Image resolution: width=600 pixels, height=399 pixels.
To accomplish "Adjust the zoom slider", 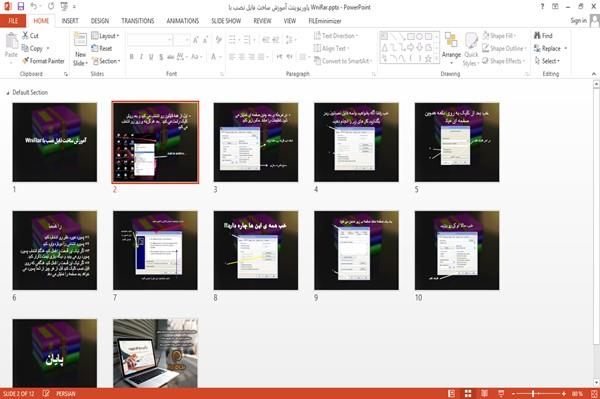I will tap(533, 394).
